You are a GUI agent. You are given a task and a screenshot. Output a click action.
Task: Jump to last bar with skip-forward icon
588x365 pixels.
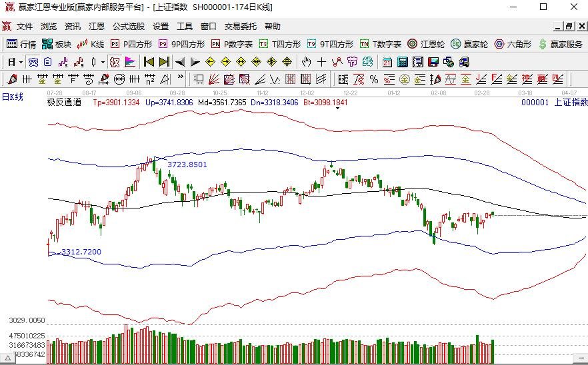[x=165, y=62]
